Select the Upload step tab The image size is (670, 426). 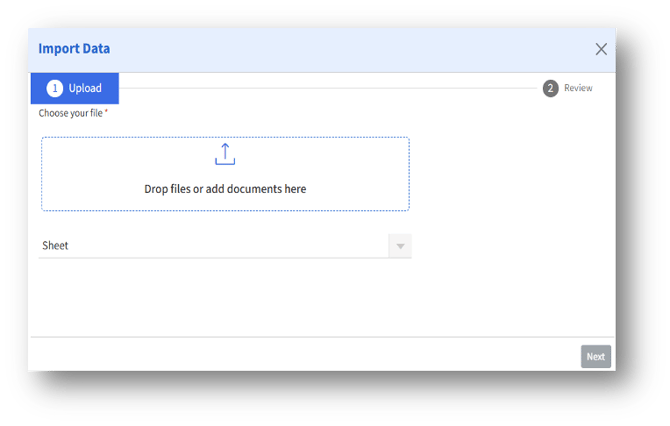75,88
